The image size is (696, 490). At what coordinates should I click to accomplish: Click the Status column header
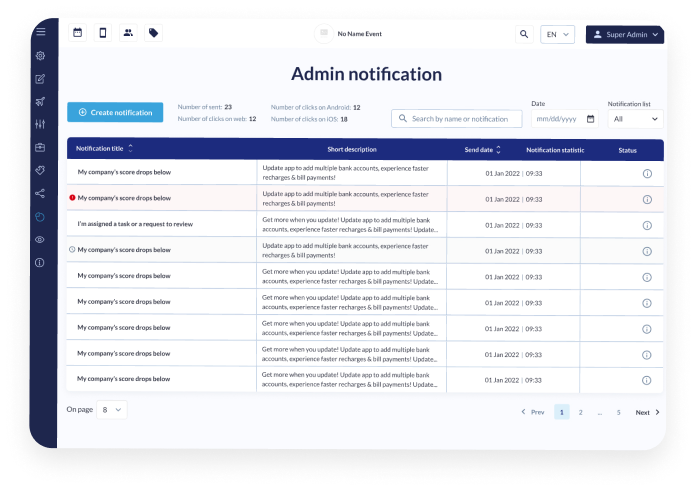coord(628,150)
